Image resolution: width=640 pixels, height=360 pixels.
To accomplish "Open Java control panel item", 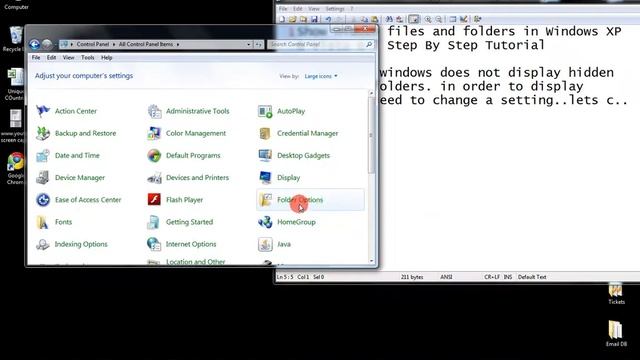I will (x=275, y=244).
